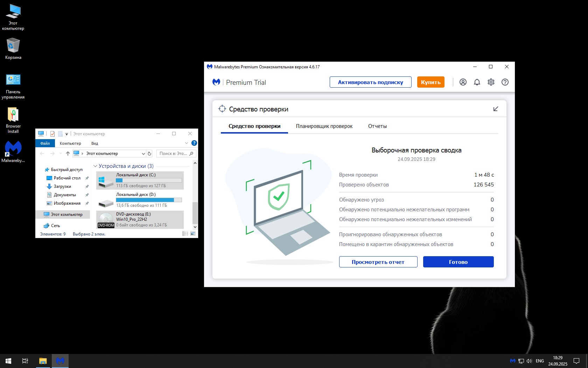Open Документы in the navigation pane
The height and width of the screenshot is (368, 588).
(x=65, y=195)
